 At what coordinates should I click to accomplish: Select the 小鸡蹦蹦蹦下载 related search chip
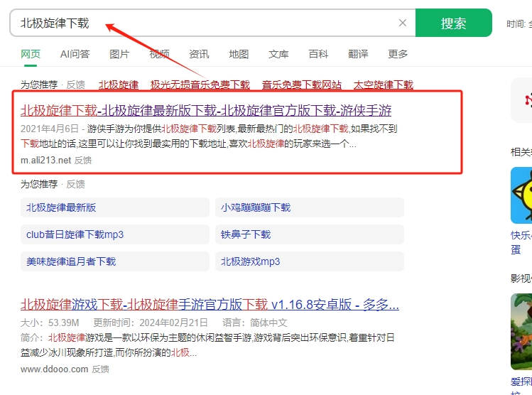310,207
